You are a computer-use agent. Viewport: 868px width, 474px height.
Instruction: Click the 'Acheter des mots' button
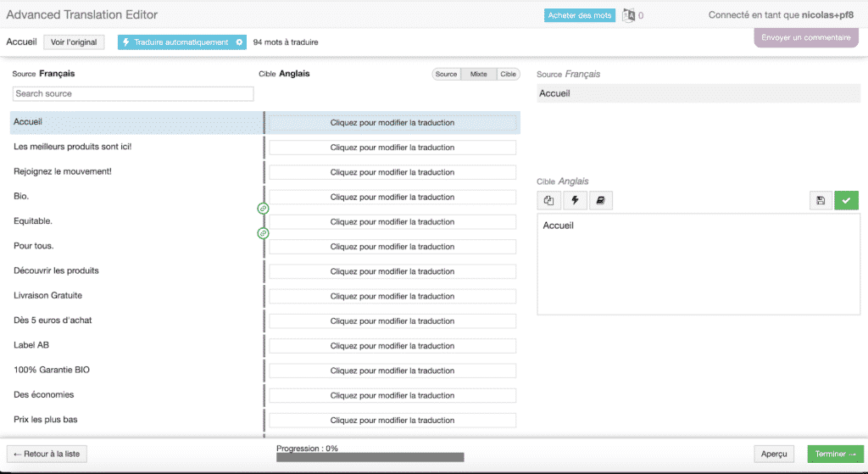(x=581, y=15)
